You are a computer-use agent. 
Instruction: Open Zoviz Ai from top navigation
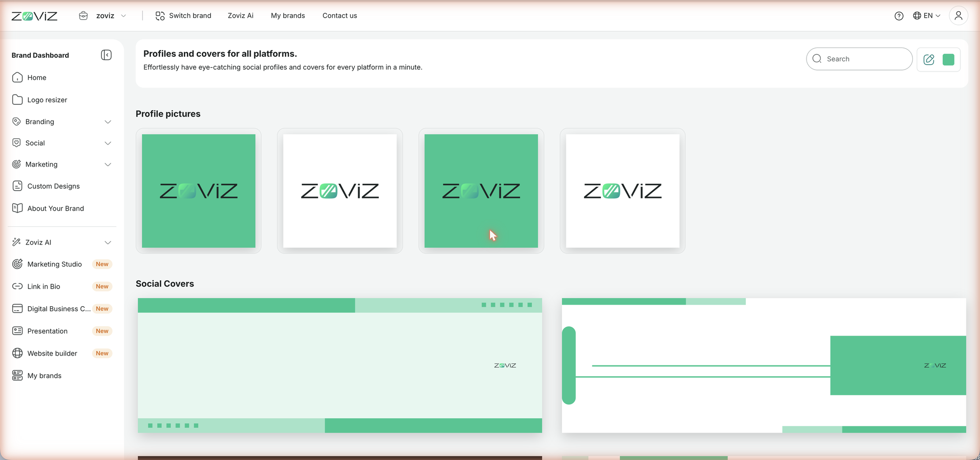click(241, 16)
